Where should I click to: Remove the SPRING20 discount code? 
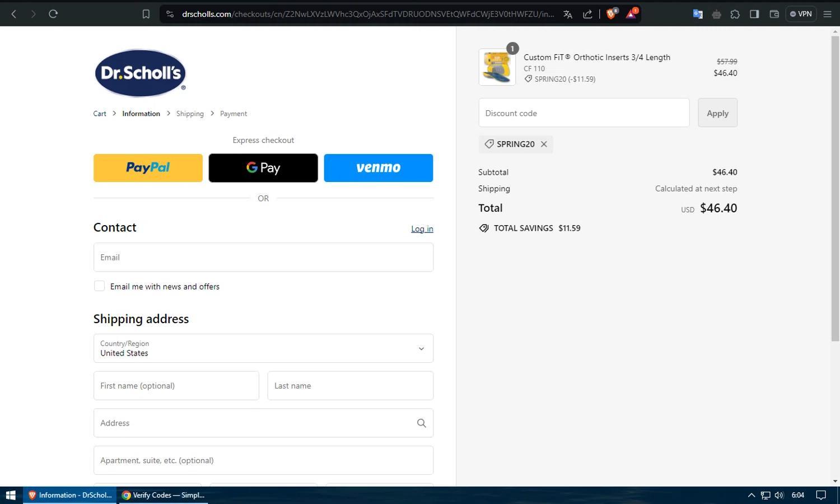(x=544, y=144)
